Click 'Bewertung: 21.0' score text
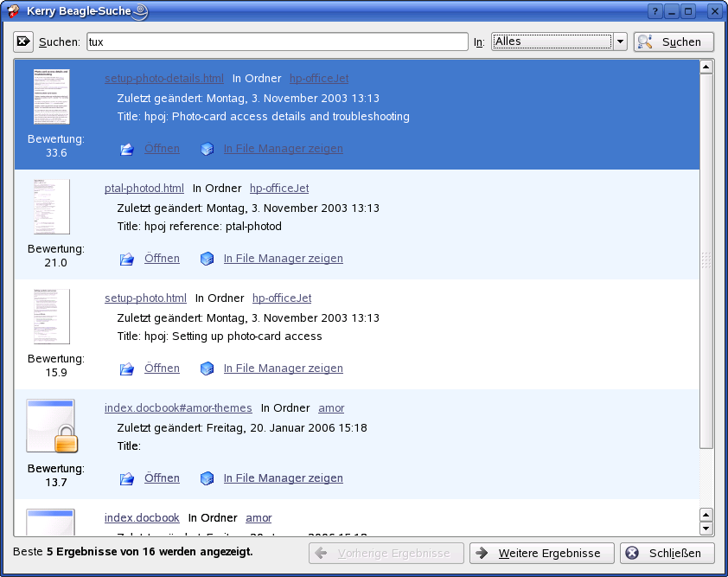The width and height of the screenshot is (728, 577). [56, 255]
